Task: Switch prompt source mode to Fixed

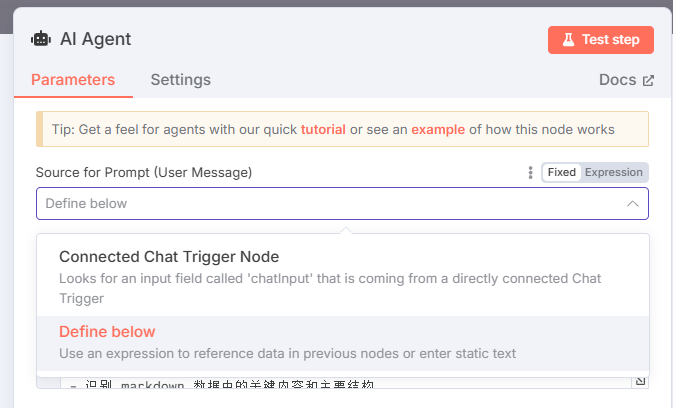Action: pyautogui.click(x=562, y=173)
